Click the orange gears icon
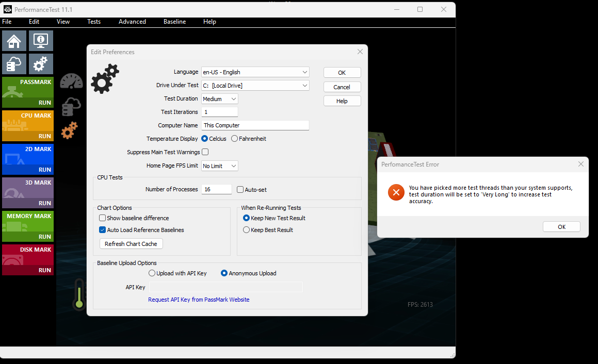This screenshot has width=598, height=364. tap(70, 130)
